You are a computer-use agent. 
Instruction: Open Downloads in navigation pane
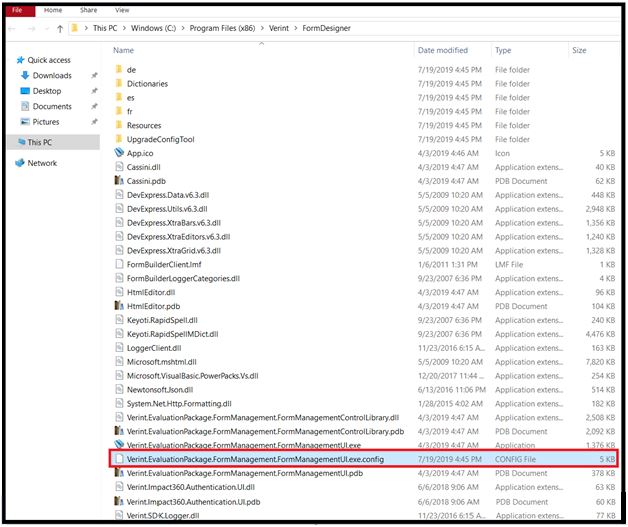coord(52,75)
